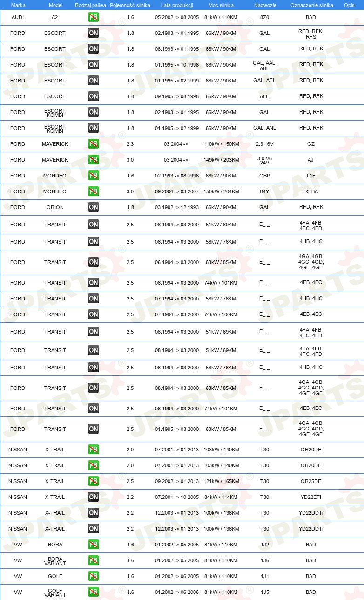Click the 1J5 body code cell

pyautogui.click(x=264, y=592)
